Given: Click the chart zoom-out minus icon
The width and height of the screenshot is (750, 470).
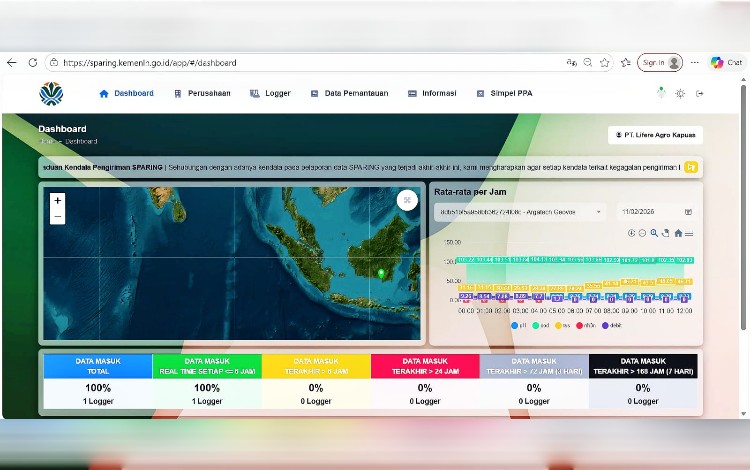Looking at the screenshot, I should (x=642, y=233).
